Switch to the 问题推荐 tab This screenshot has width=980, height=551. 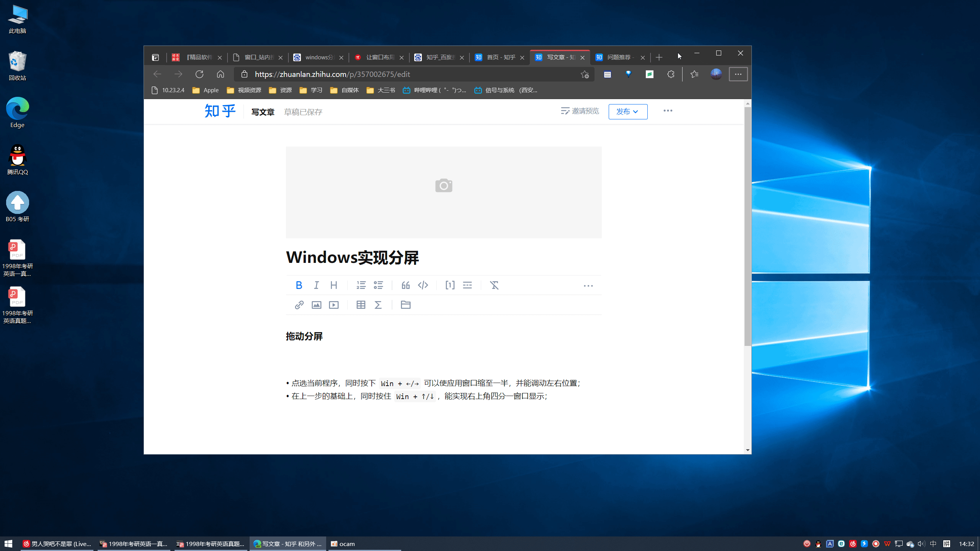coord(620,57)
